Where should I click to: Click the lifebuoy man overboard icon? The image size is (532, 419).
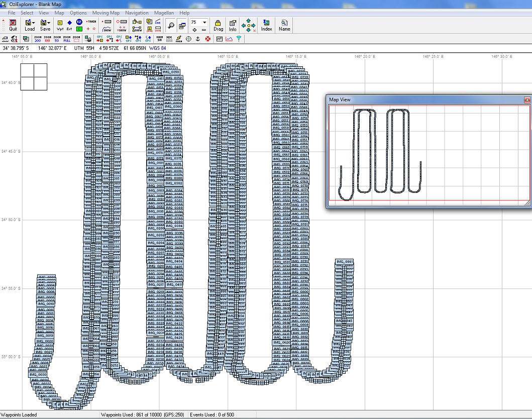click(208, 39)
